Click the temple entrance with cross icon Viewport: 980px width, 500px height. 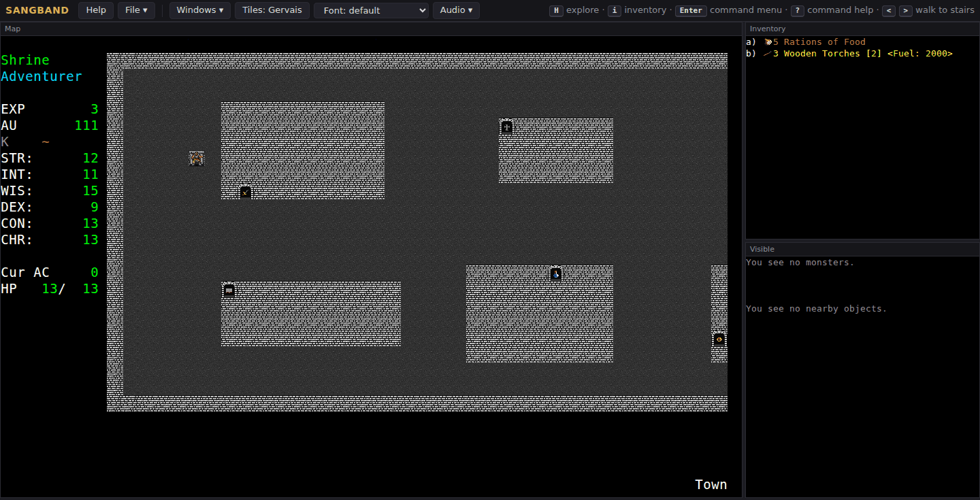[507, 127]
